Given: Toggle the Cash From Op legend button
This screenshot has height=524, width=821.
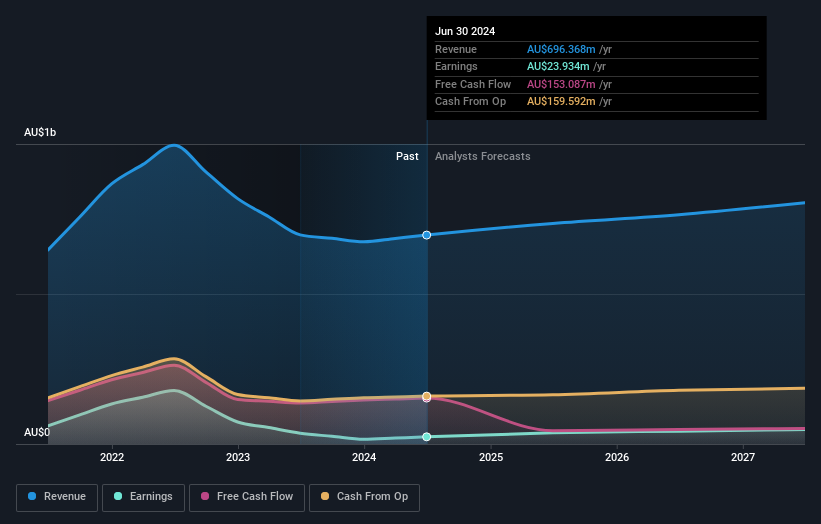Looking at the screenshot, I should click(x=364, y=497).
